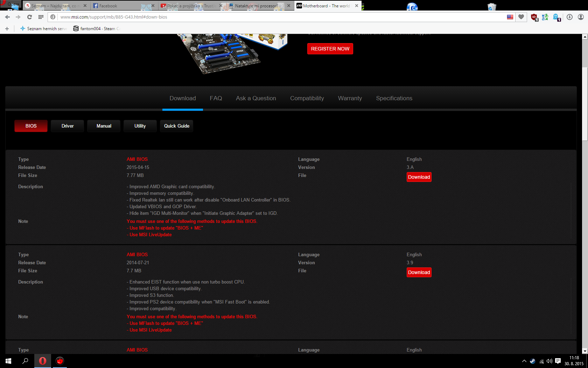The image size is (588, 368).
Task: Open the Specifications section tab
Action: 394,98
